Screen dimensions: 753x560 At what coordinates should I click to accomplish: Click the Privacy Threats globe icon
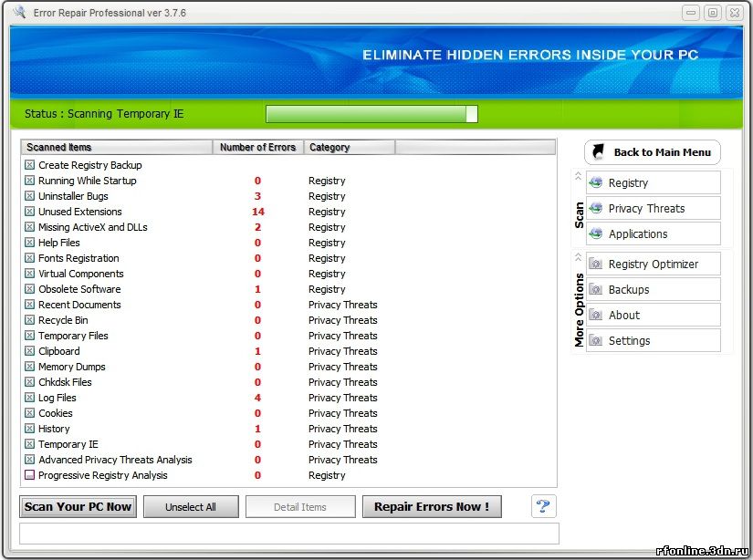tap(596, 208)
